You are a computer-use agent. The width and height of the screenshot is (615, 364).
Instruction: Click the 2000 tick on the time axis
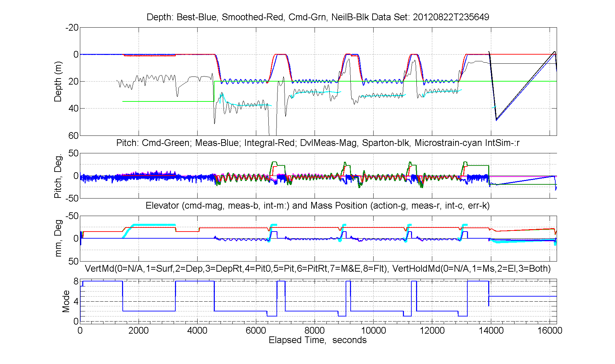[139, 331]
